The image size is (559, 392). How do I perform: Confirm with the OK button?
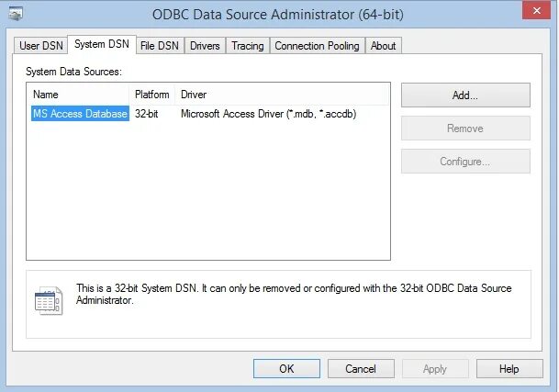click(x=286, y=368)
